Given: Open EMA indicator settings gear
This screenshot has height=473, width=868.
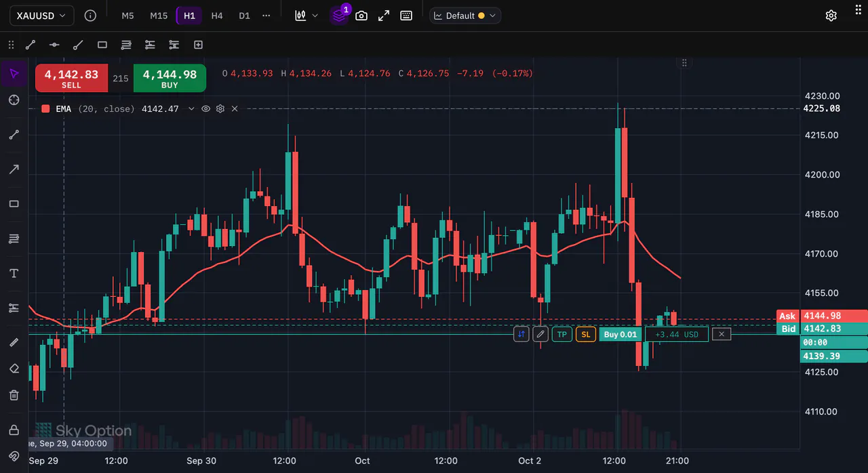Looking at the screenshot, I should [x=220, y=108].
